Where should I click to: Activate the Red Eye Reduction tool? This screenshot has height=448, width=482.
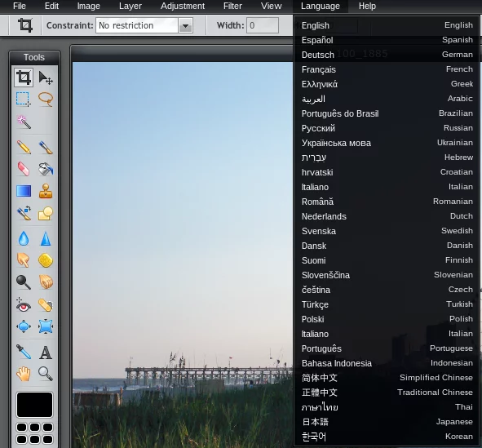click(x=24, y=305)
